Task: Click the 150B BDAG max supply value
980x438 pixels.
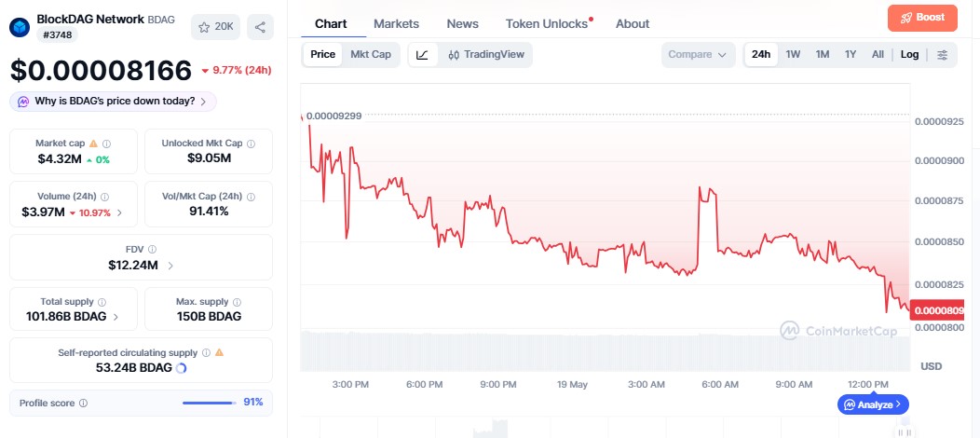Action: click(209, 317)
